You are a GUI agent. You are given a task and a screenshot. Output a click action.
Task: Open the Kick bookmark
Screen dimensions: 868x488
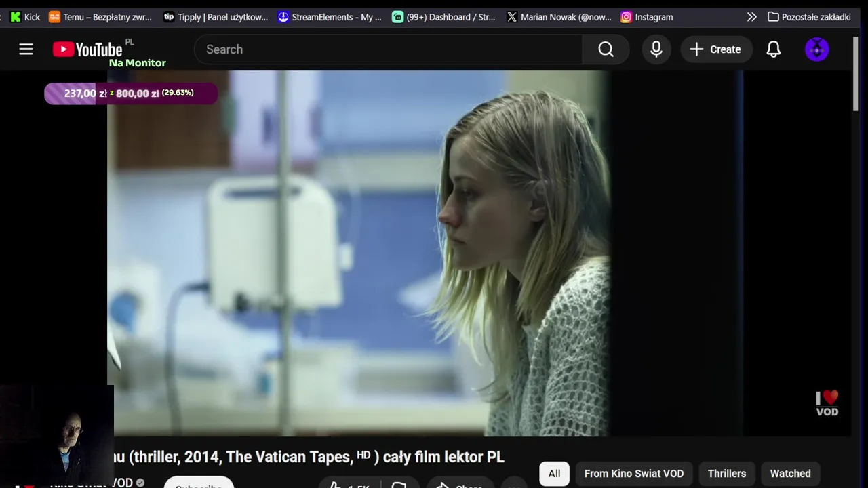tap(25, 17)
